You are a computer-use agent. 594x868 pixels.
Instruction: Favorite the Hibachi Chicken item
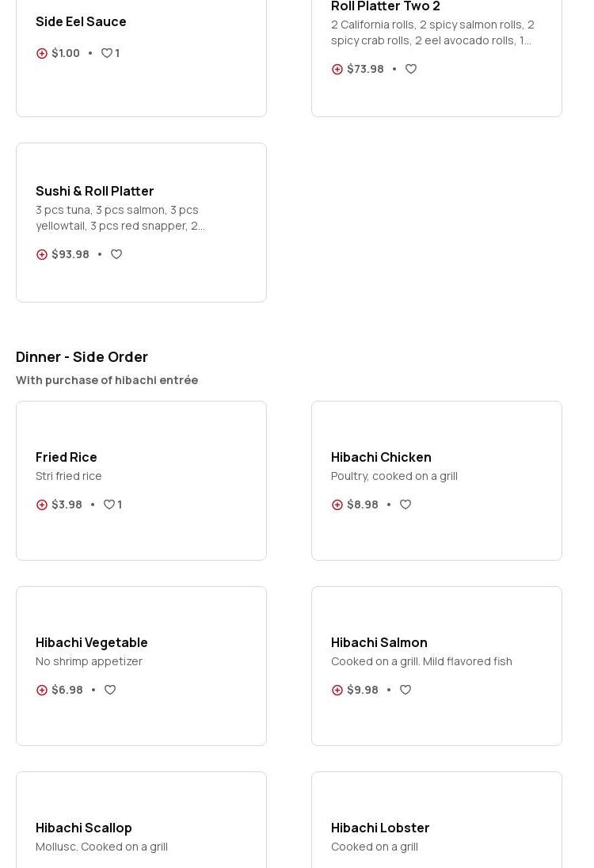pos(406,504)
